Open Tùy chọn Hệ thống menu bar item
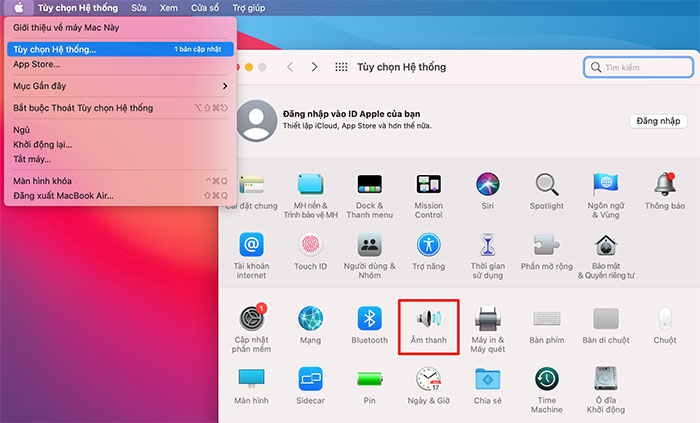Viewport: 700px width, 423px height. [x=78, y=8]
